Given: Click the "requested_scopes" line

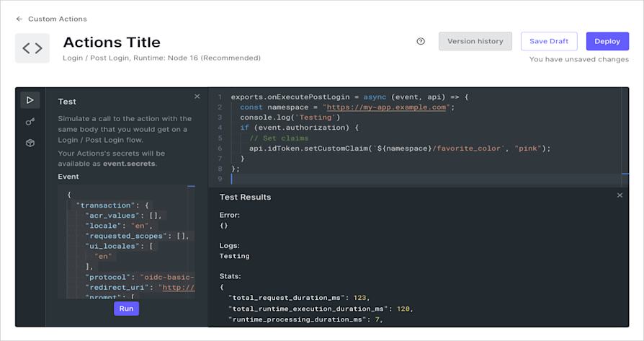Looking at the screenshot, I should (137, 236).
